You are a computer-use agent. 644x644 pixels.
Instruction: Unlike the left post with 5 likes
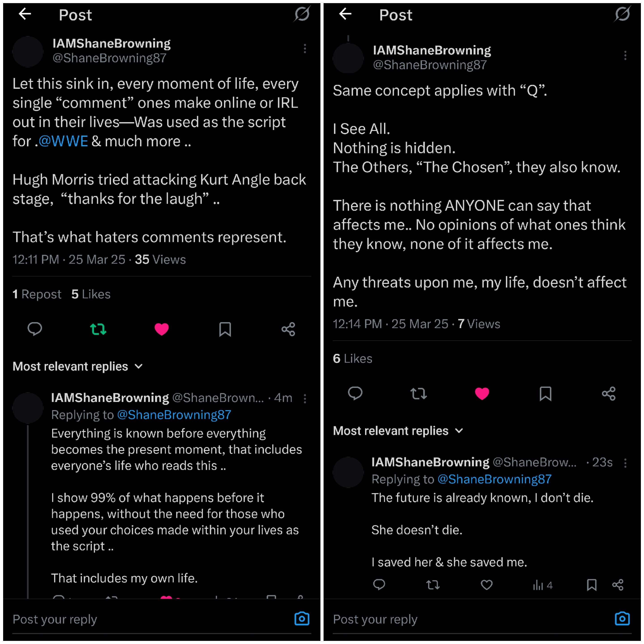[162, 329]
